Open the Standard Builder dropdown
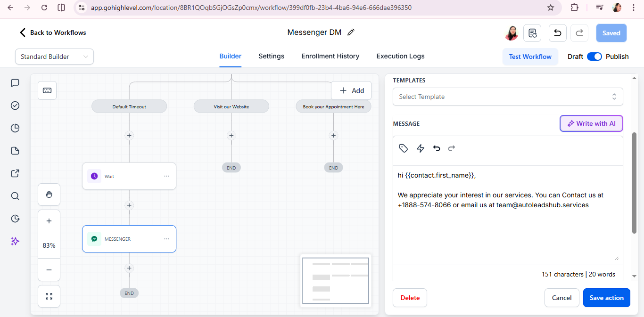 click(x=54, y=56)
